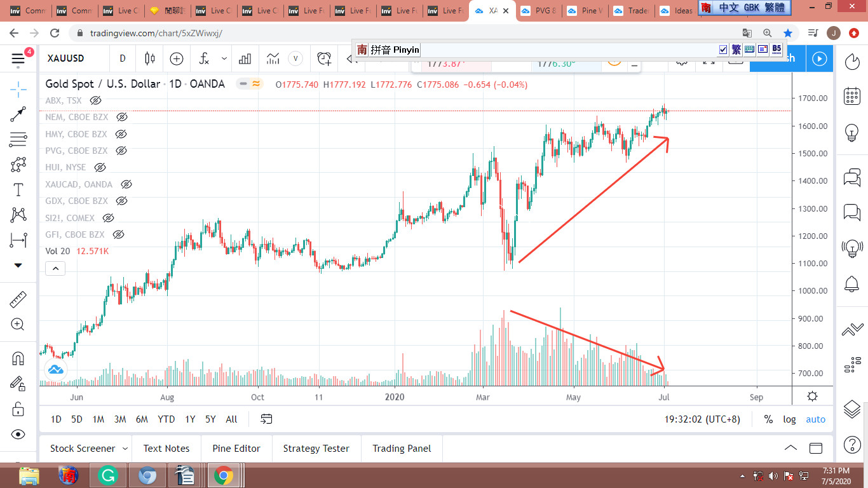Create an alert with the alarm clock icon

pyautogui.click(x=324, y=58)
